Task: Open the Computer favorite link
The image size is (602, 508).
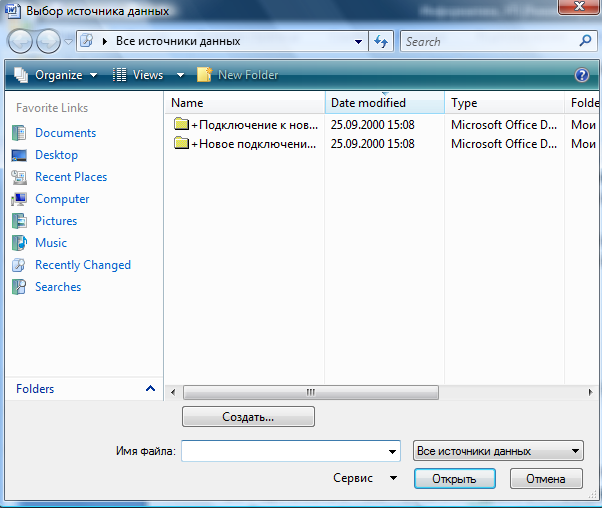Action: pos(62,199)
